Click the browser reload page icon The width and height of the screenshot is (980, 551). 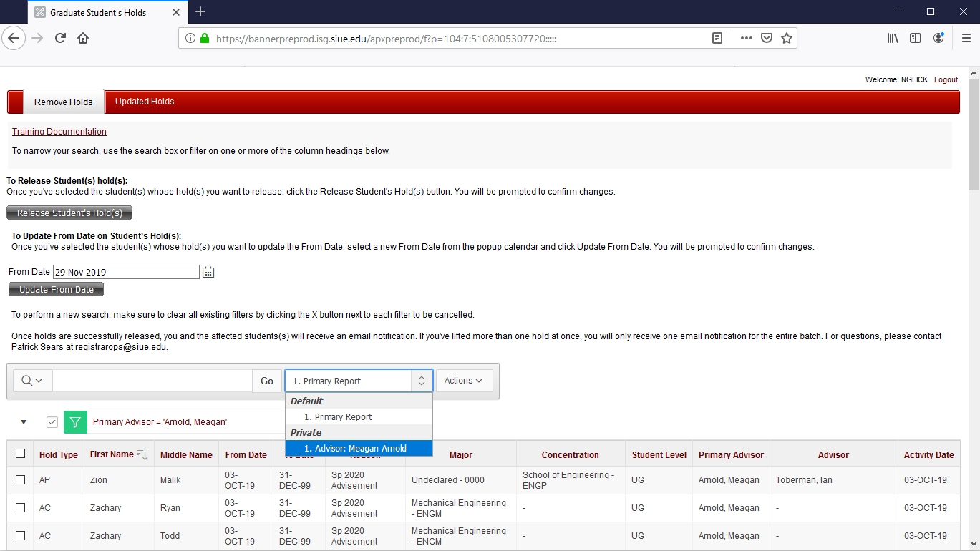pyautogui.click(x=61, y=39)
